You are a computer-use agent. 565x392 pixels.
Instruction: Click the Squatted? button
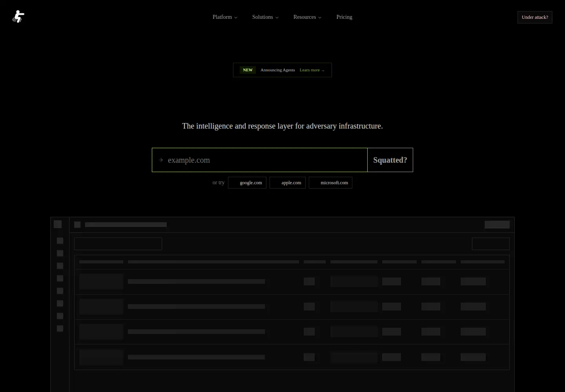390,160
